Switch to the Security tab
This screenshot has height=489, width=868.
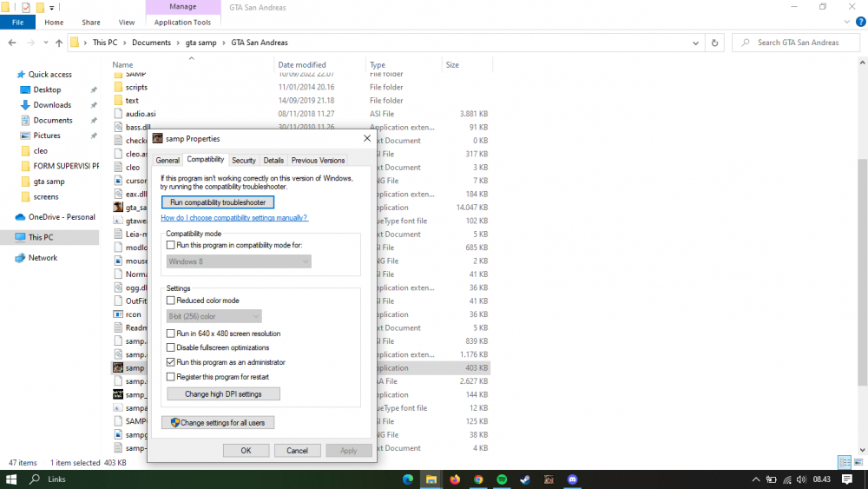tap(244, 161)
